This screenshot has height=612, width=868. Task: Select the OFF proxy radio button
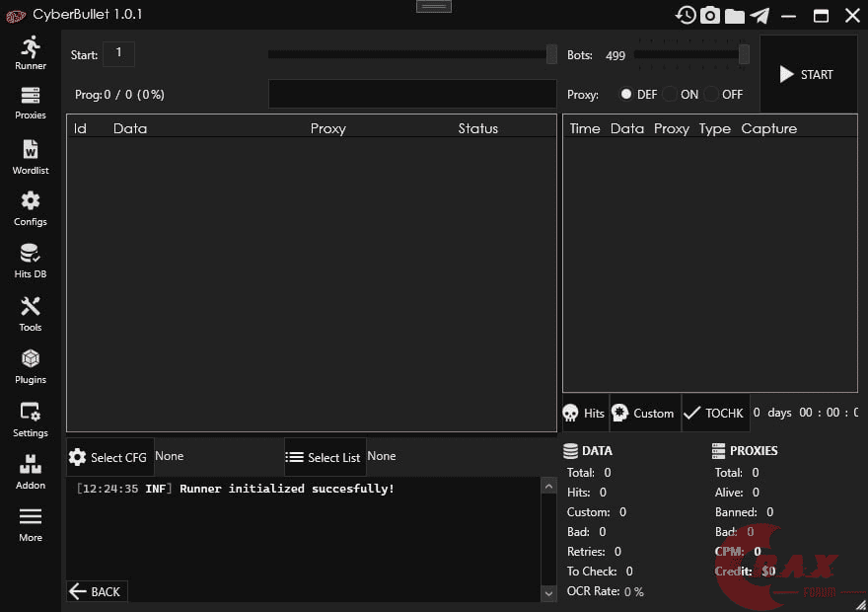click(x=711, y=95)
